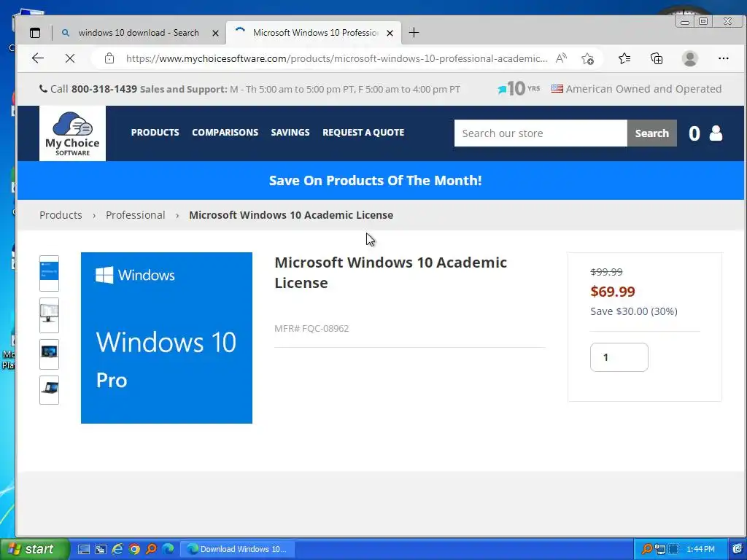Open the SAVINGS menu
Screen dimensions: 747x560
tap(290, 133)
